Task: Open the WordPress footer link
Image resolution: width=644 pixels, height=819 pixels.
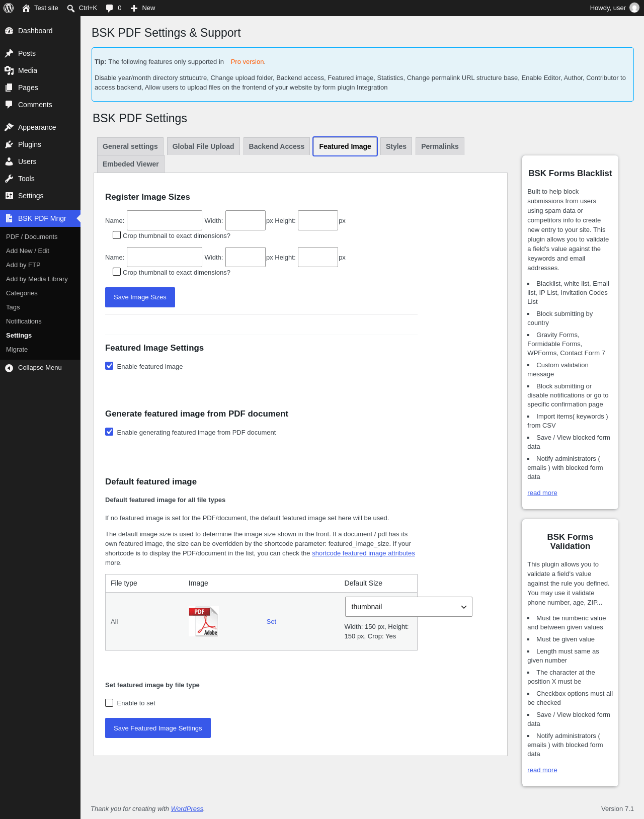Action: coord(187,809)
